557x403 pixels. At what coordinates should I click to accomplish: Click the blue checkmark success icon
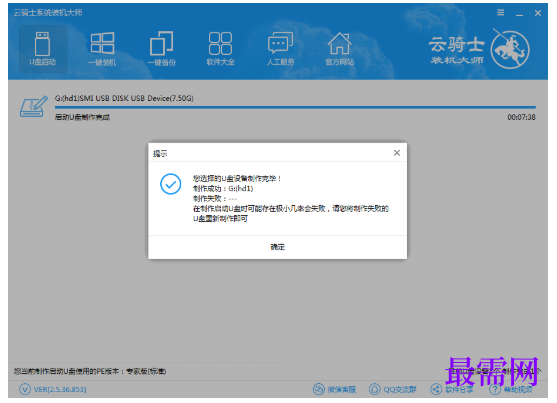click(171, 184)
